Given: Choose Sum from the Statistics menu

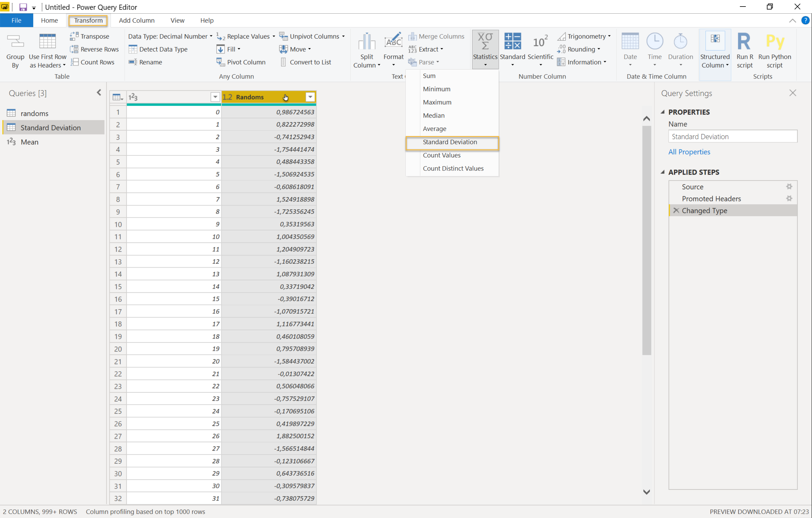Looking at the screenshot, I should (x=452, y=76).
